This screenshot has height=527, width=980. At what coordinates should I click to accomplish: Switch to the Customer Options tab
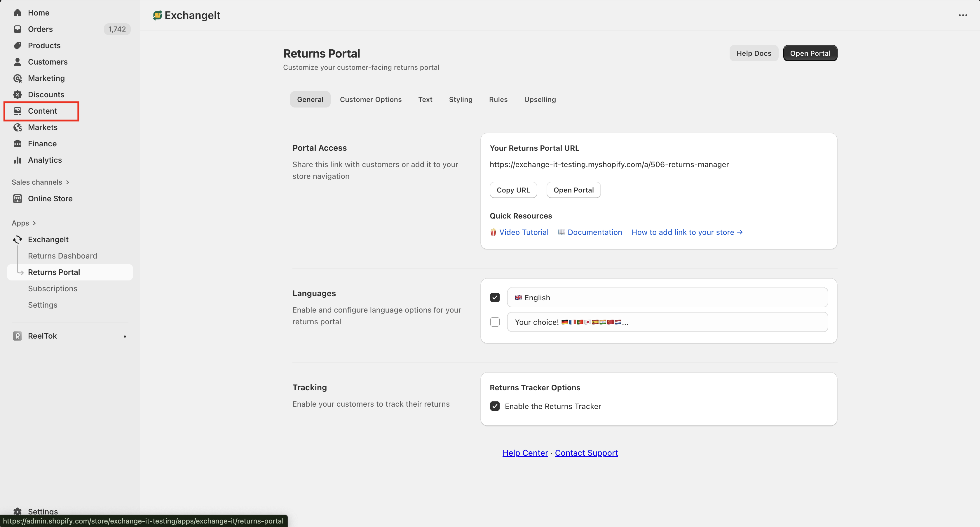click(371, 99)
